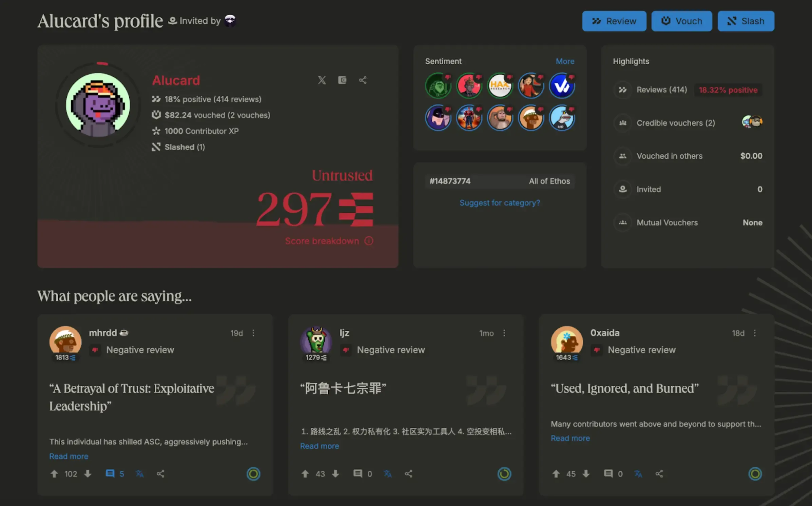
Task: Click the share icon on profile card
Action: click(363, 80)
